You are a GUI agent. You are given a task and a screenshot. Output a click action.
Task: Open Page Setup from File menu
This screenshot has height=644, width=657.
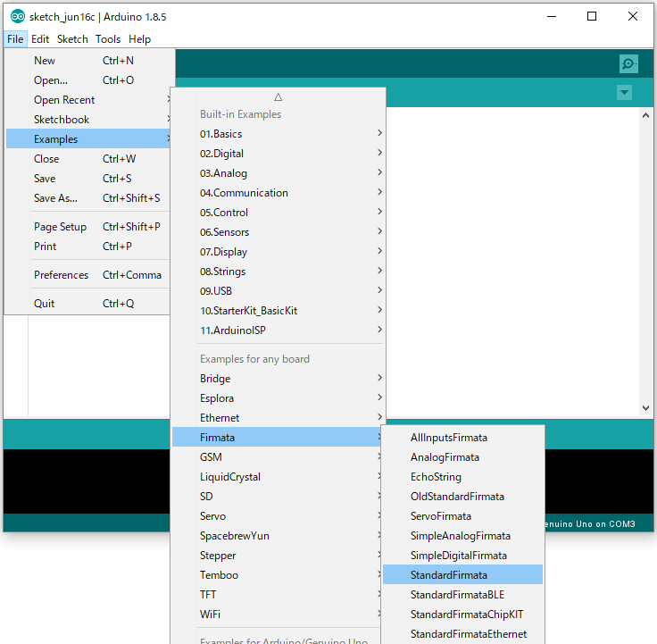pos(88,227)
